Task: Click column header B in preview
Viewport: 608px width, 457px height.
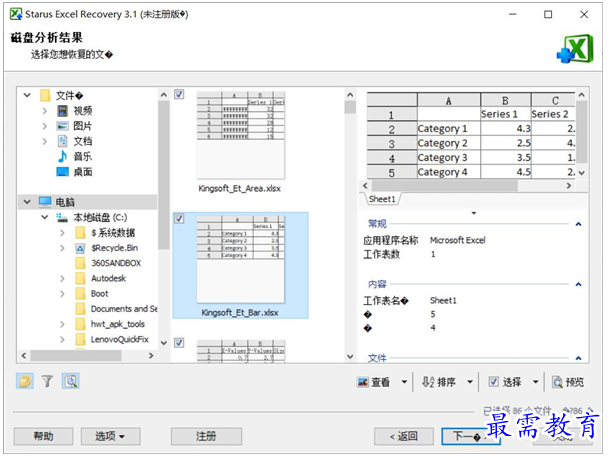Action: [x=506, y=100]
